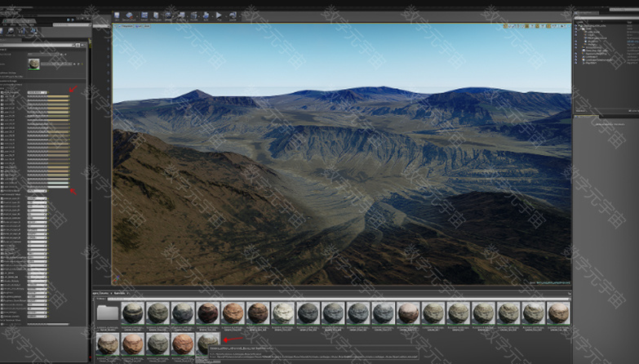639x364 pixels.
Task: Expand the Build options dropdown arrow
Action: [212, 16]
